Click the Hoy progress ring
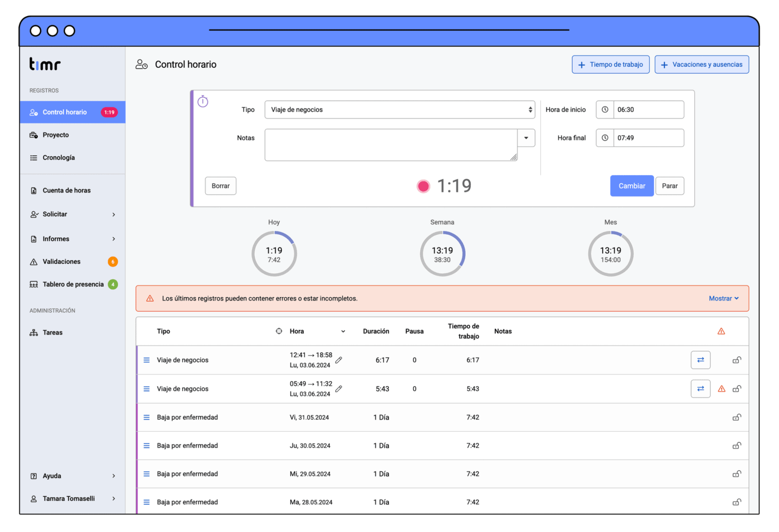Viewport: 779px width, 532px height. tap(274, 254)
